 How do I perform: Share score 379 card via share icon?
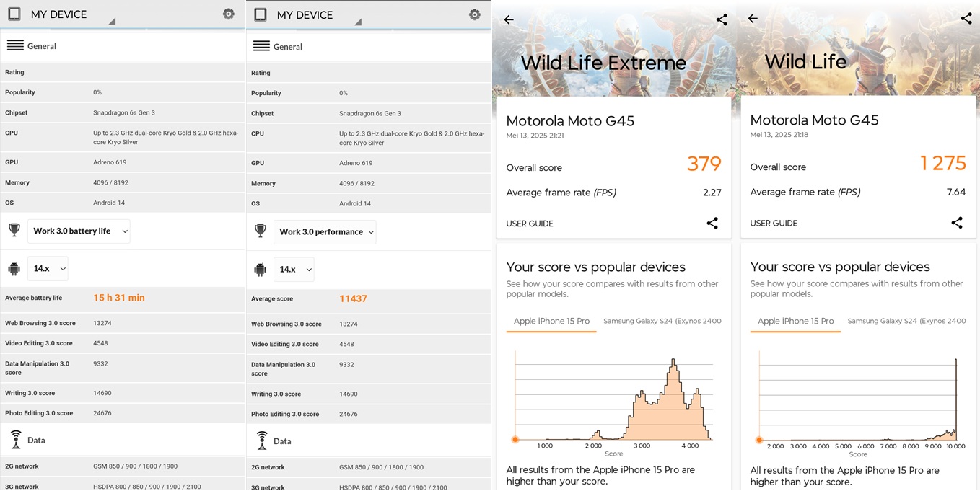tap(712, 224)
